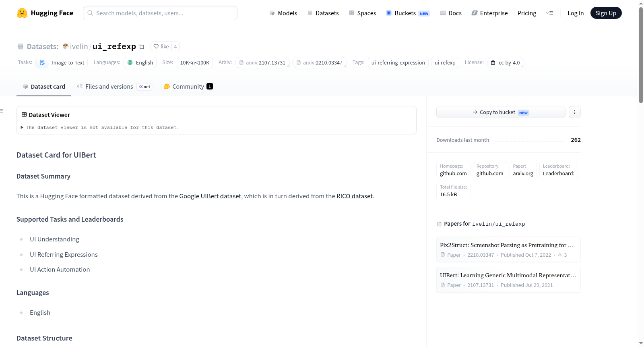Image resolution: width=644 pixels, height=347 pixels.
Task: Open the Paper arxiv.org link
Action: click(x=523, y=170)
